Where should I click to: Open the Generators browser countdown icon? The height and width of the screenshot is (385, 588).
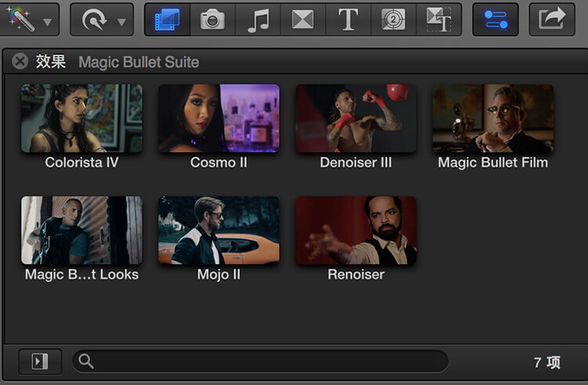tap(394, 20)
